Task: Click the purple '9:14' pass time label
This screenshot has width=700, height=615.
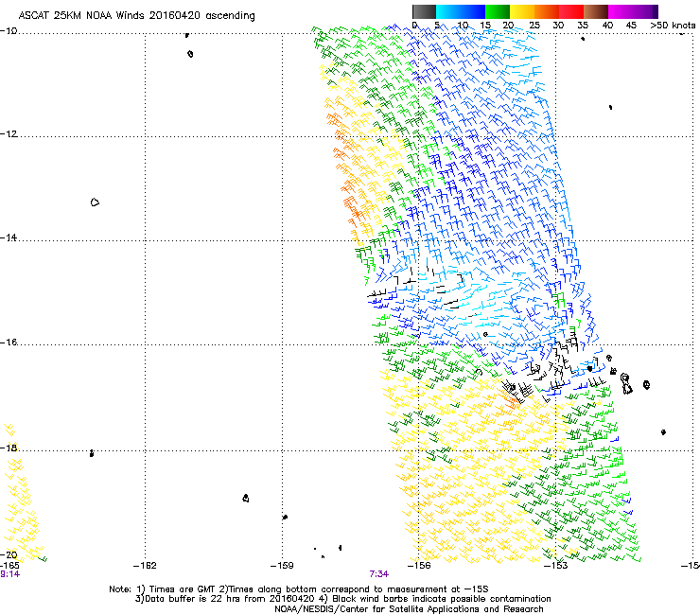Action: 9,574
